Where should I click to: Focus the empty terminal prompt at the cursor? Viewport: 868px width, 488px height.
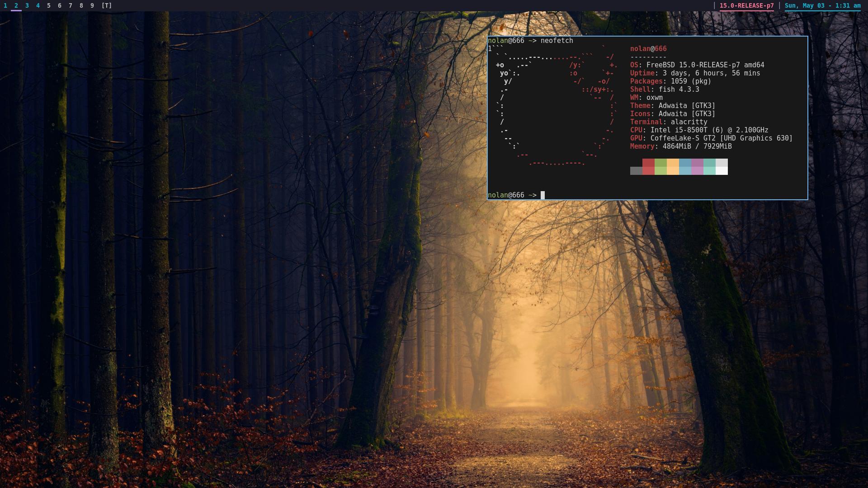(x=542, y=195)
